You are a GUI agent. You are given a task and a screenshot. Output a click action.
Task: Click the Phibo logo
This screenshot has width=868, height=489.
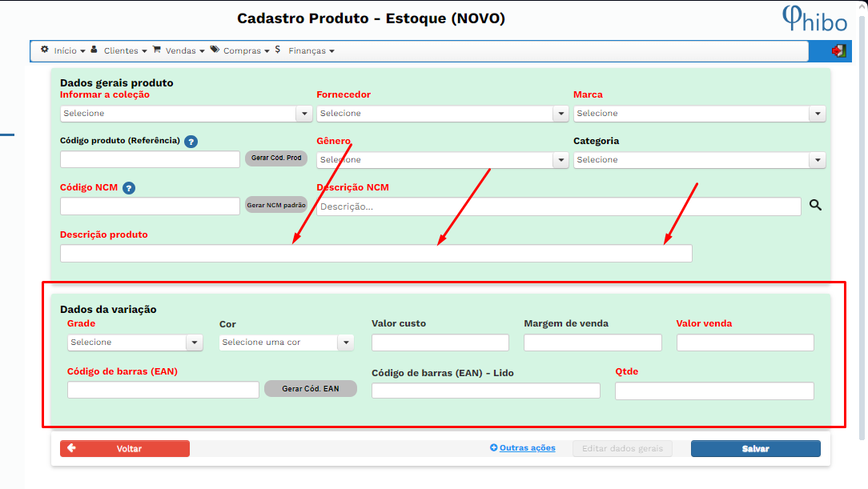pyautogui.click(x=814, y=18)
